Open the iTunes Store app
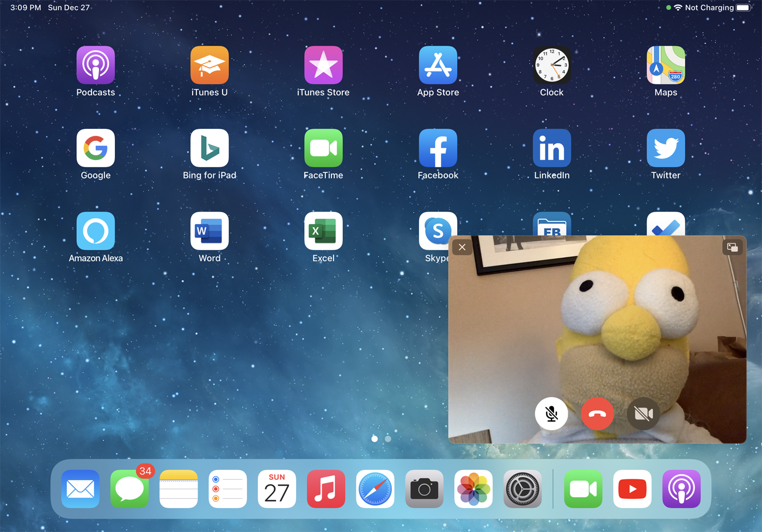 (x=323, y=65)
